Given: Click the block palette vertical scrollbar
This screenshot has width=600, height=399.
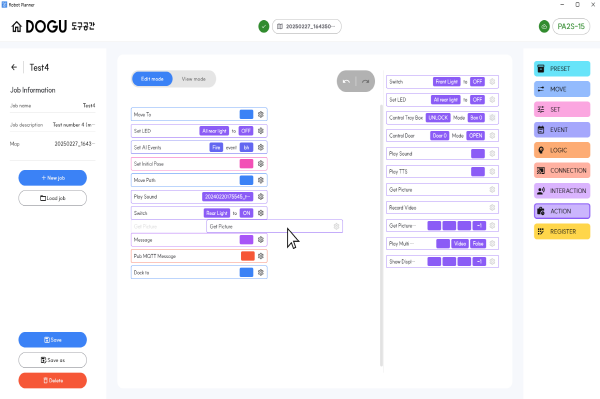Looking at the screenshot, I should tap(381, 235).
